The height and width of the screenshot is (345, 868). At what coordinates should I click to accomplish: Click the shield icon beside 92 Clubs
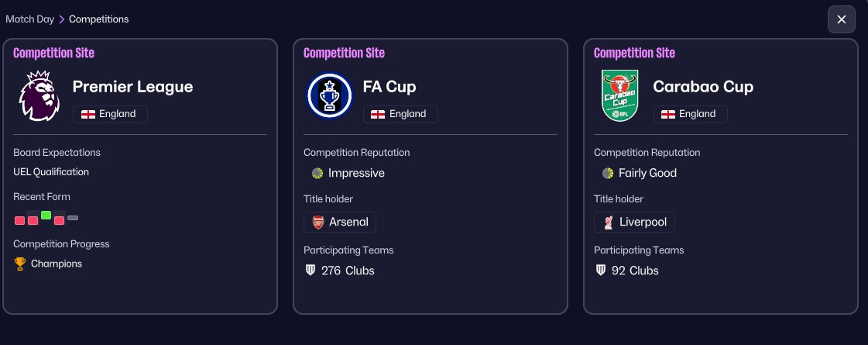coord(601,271)
